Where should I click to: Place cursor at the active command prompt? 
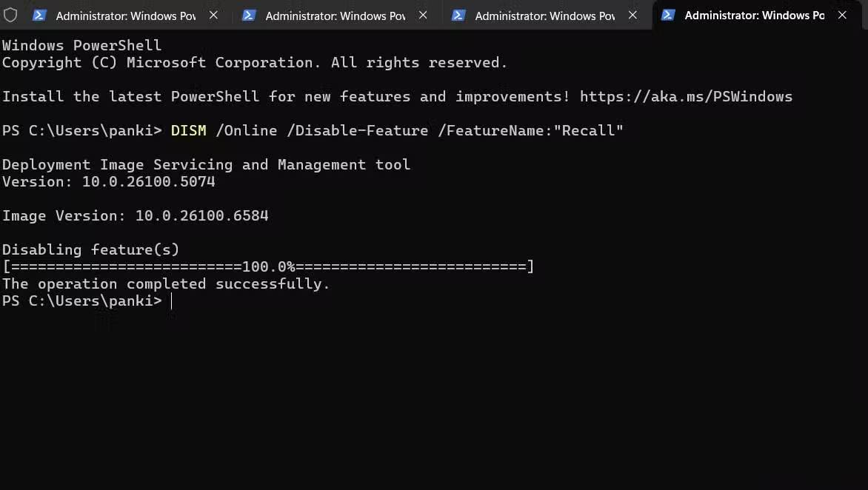tap(172, 301)
